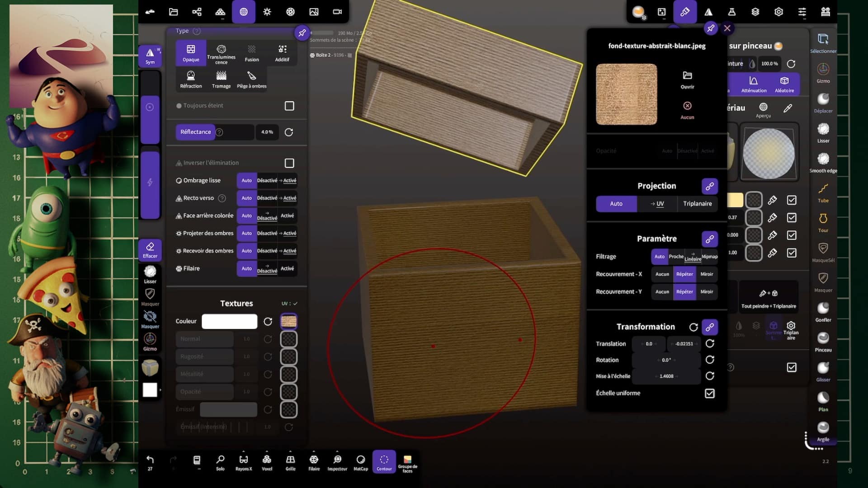
Task: Select the Argile brush tool
Action: [823, 431]
